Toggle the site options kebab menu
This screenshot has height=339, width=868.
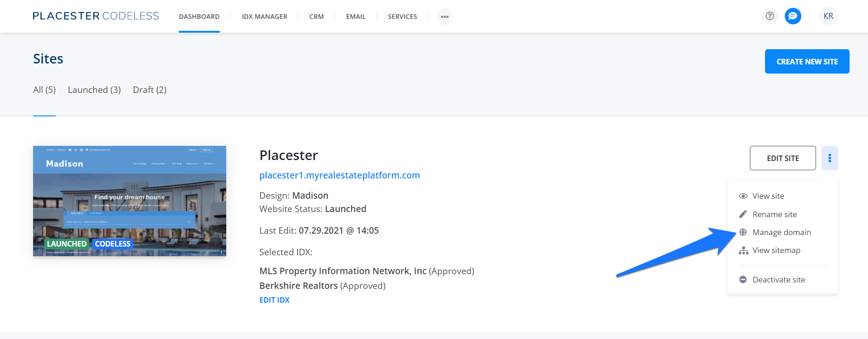tap(829, 158)
